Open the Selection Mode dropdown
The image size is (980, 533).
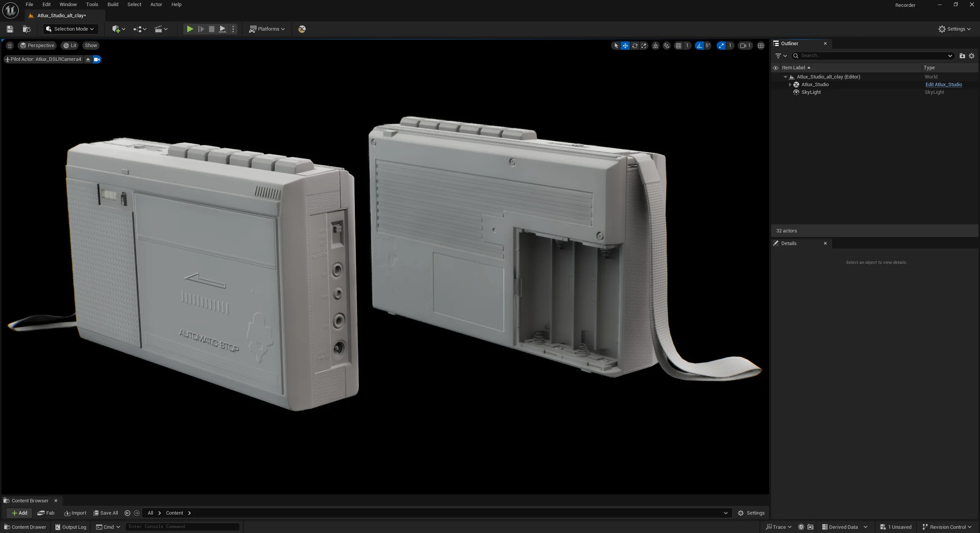tap(70, 29)
